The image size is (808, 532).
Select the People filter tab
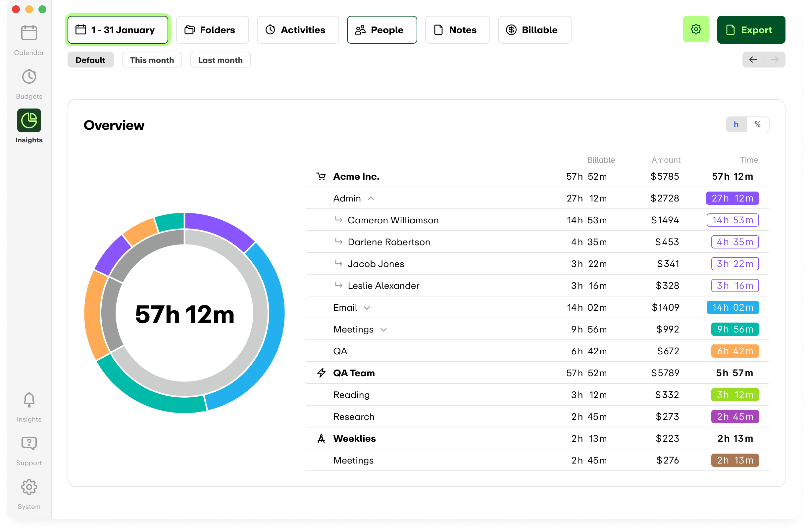coord(381,30)
